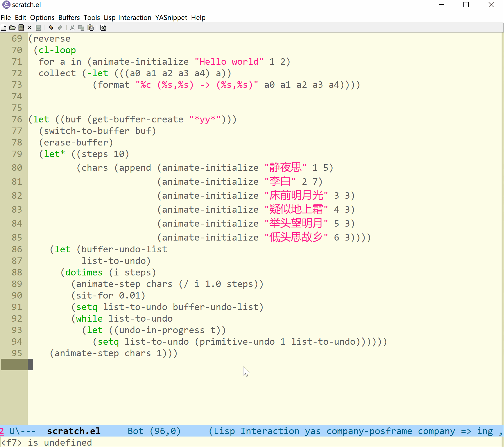Save the buffer using the floppy disk icon
Image resolution: width=504 pixels, height=447 pixels.
(x=38, y=28)
